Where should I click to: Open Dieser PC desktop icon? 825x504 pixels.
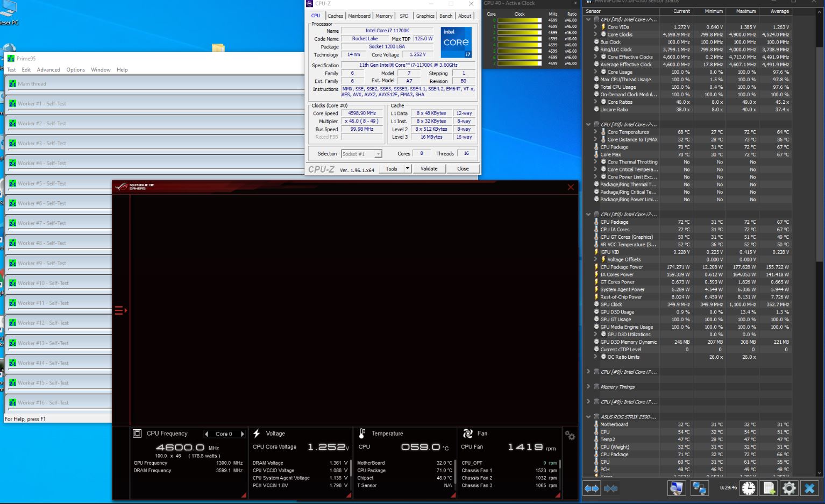click(x=9, y=12)
